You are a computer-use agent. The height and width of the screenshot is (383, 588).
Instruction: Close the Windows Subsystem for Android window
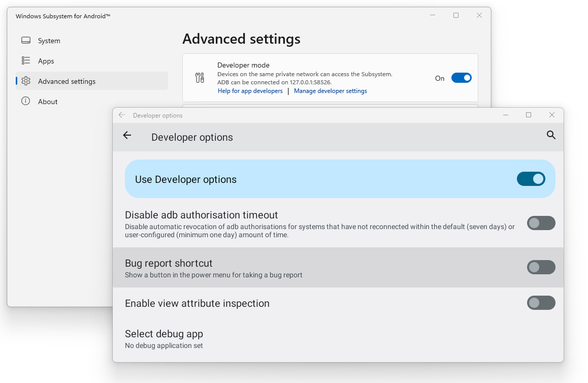point(479,15)
